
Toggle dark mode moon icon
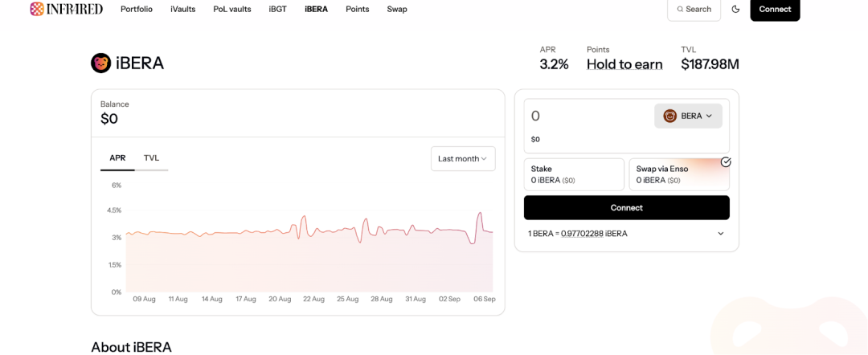[735, 9]
